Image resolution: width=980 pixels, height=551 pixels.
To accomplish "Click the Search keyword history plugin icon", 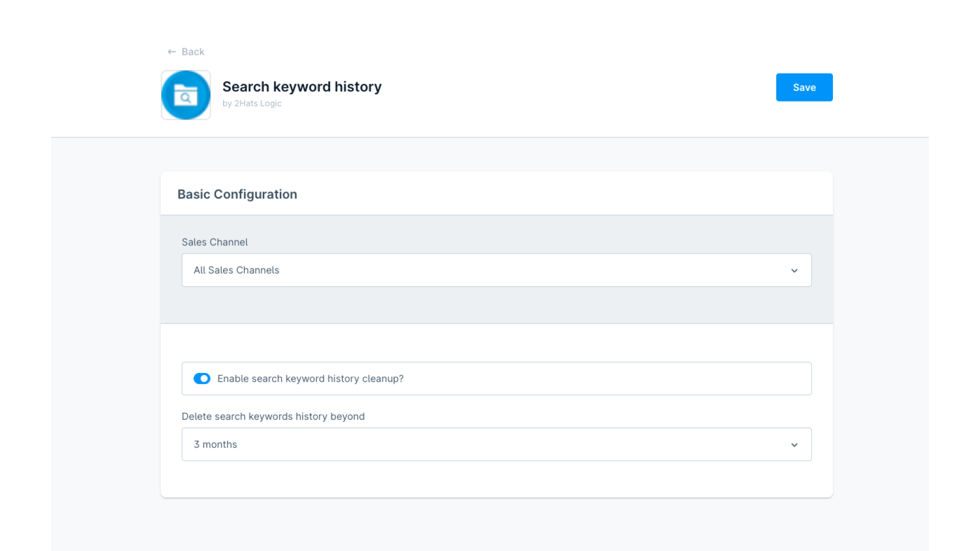I will tap(186, 95).
